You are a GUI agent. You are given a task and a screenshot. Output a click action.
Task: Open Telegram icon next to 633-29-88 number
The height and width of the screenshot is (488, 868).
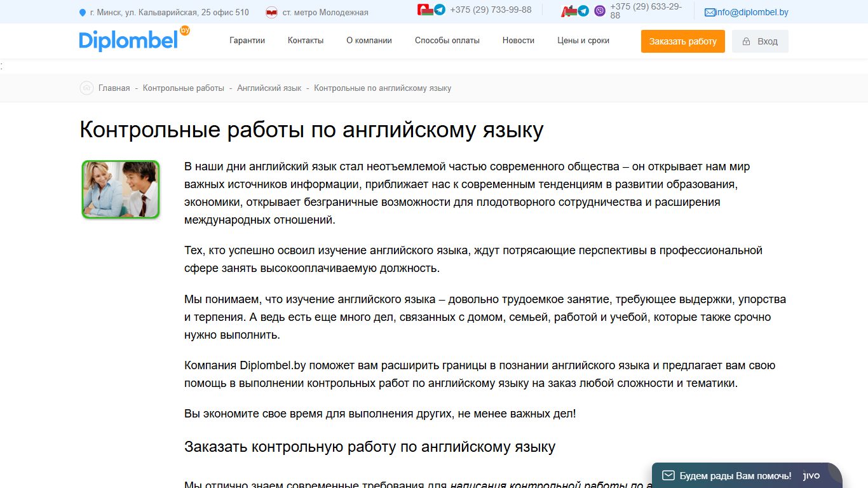(x=583, y=11)
